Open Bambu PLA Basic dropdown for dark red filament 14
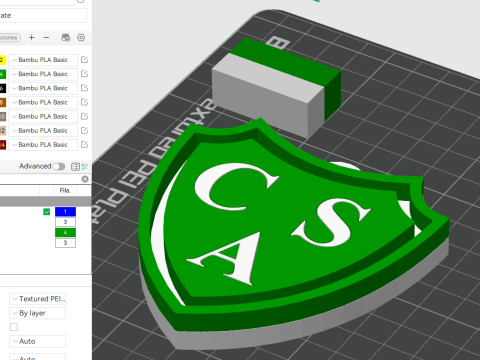Image resolution: width=480 pixels, height=360 pixels. click(x=43, y=145)
